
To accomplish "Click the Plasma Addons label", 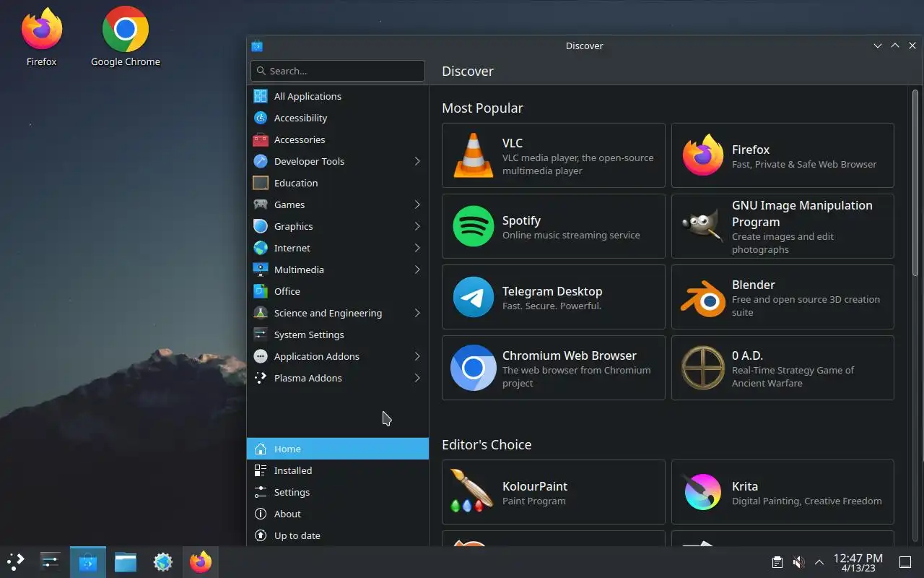I will tap(308, 378).
